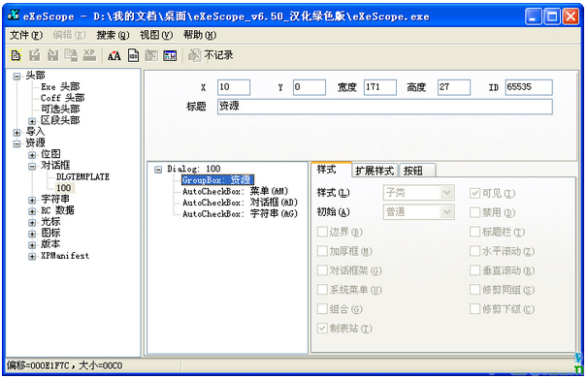Toggle the 修剪同组(S) checkbox
This screenshot has height=378, width=588.
(x=474, y=290)
